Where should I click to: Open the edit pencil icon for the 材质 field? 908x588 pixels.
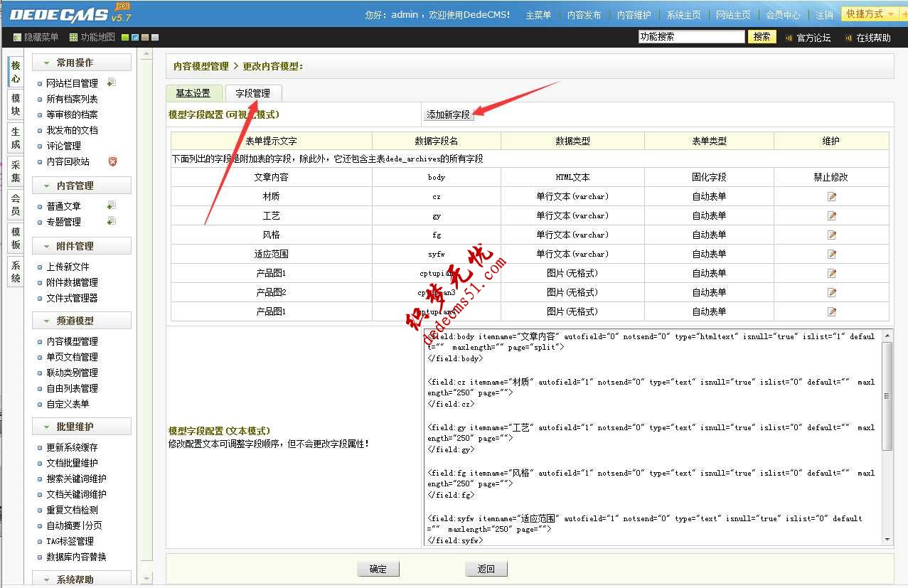[x=831, y=196]
